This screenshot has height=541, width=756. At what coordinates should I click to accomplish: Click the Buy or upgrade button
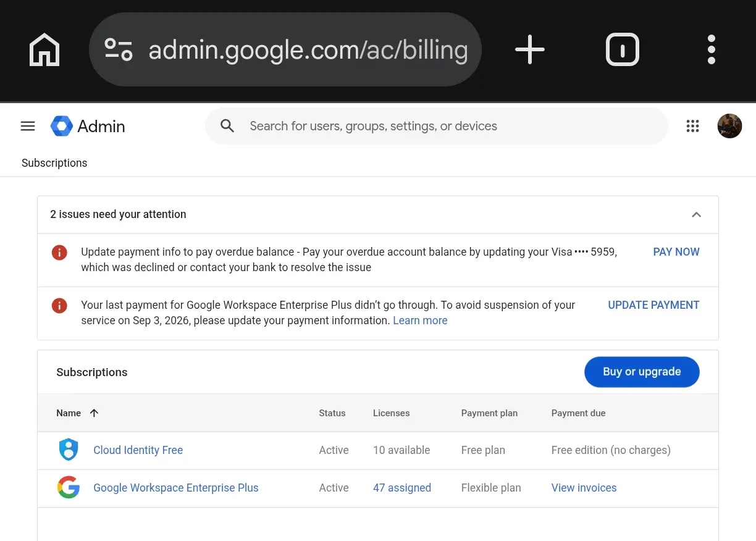click(x=642, y=372)
